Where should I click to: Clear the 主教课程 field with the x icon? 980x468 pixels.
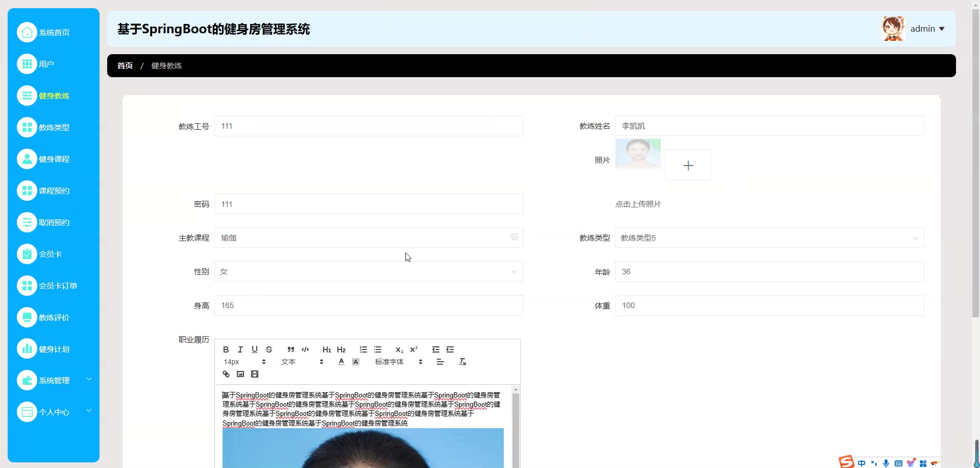point(514,237)
